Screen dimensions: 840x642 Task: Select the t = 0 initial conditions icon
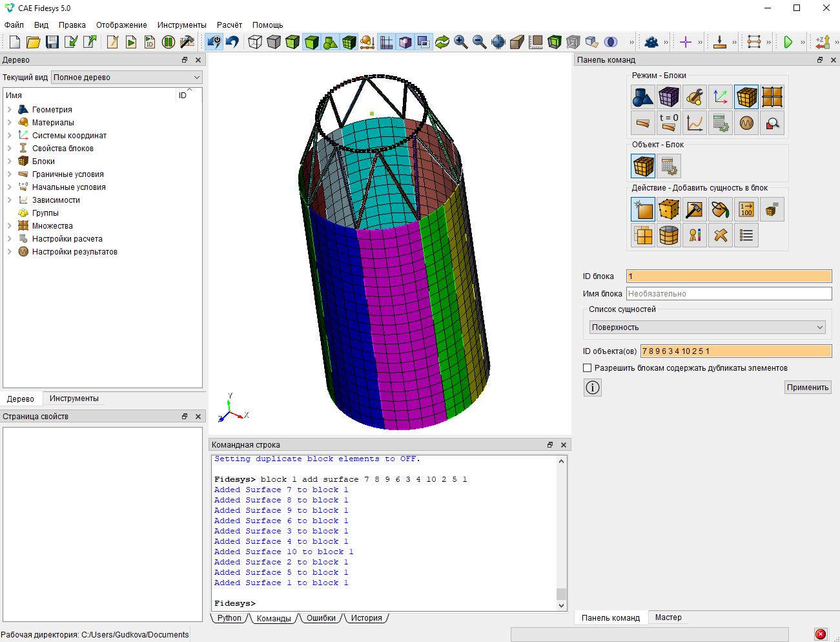[669, 123]
